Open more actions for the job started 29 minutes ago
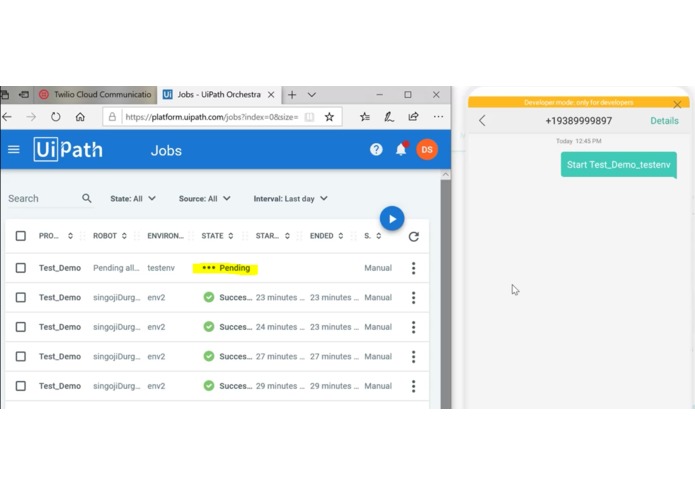The height and width of the screenshot is (494, 695). tap(414, 386)
